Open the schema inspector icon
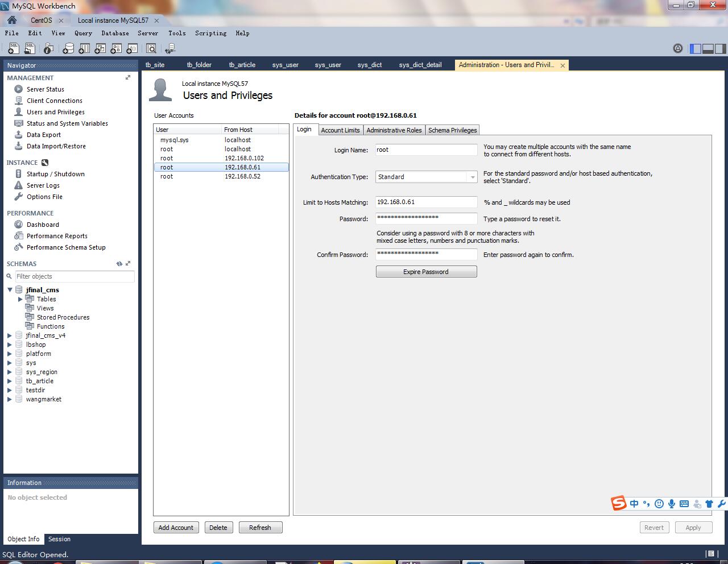728x564 pixels. [x=49, y=49]
